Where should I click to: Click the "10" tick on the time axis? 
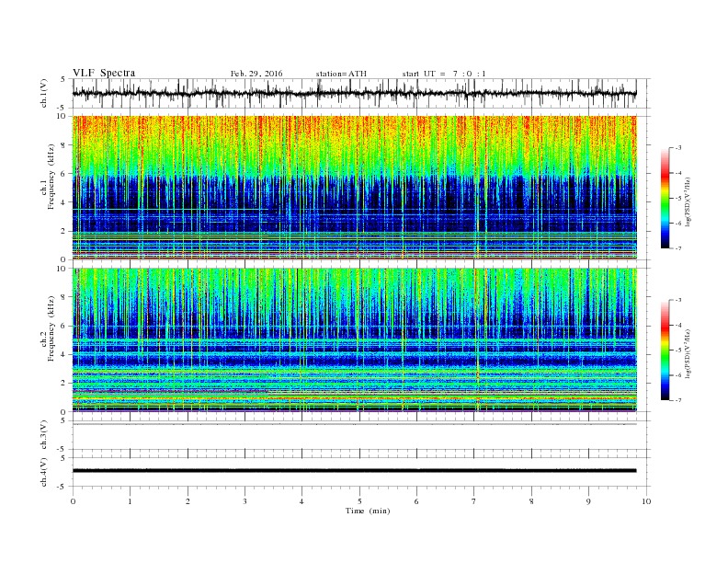coord(646,501)
